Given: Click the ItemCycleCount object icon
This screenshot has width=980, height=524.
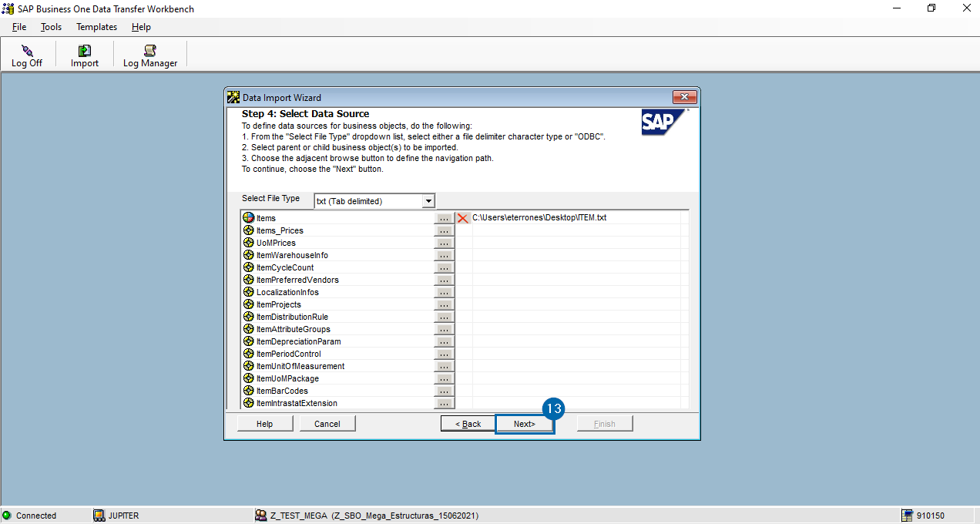Looking at the screenshot, I should tap(248, 267).
